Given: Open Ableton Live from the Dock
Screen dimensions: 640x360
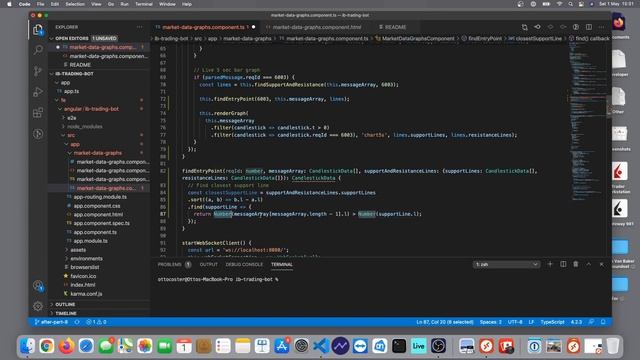Looking at the screenshot, I should (418, 346).
